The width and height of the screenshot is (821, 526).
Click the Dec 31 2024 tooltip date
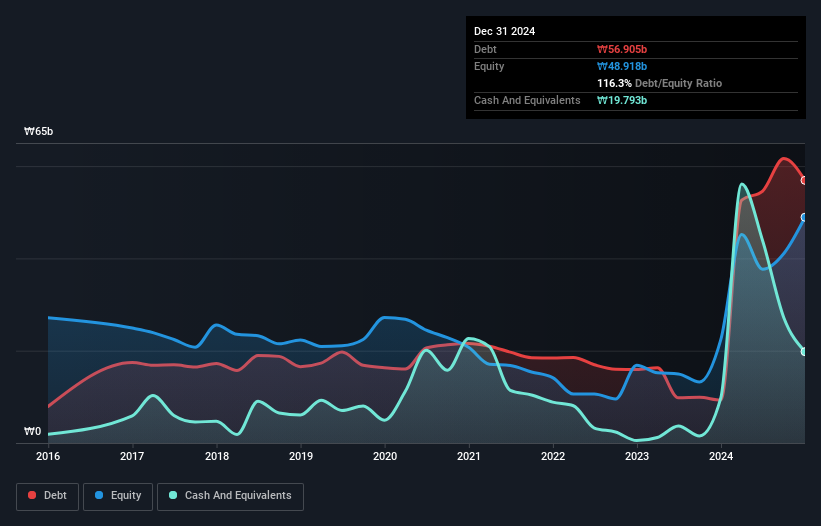pos(504,31)
